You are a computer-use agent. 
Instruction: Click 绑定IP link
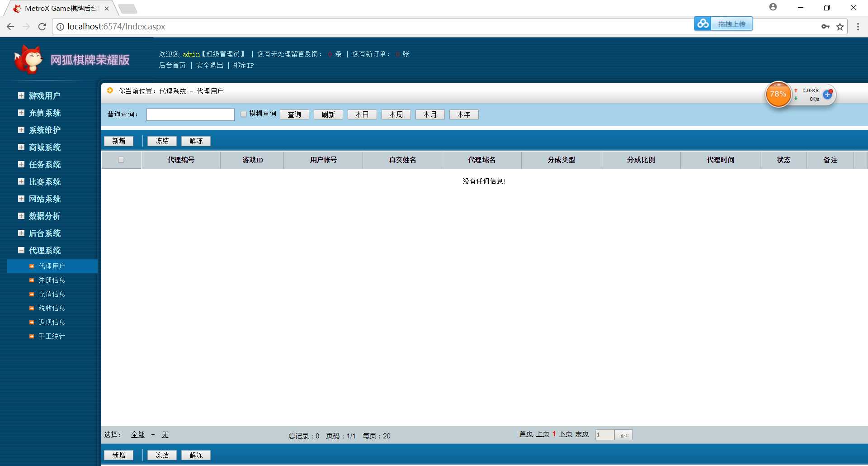coord(244,66)
